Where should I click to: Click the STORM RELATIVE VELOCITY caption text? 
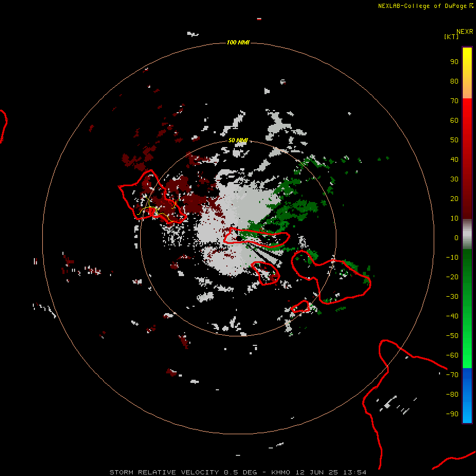pyautogui.click(x=164, y=472)
